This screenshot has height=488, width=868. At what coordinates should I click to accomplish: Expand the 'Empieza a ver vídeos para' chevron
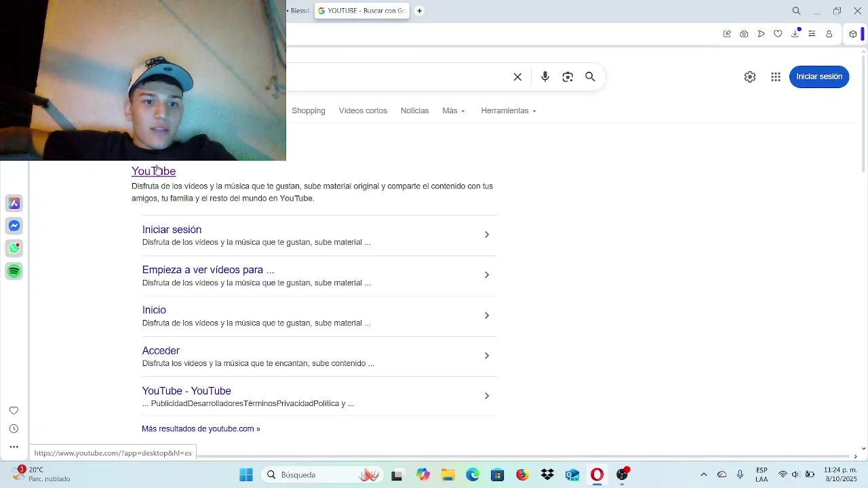pos(486,274)
